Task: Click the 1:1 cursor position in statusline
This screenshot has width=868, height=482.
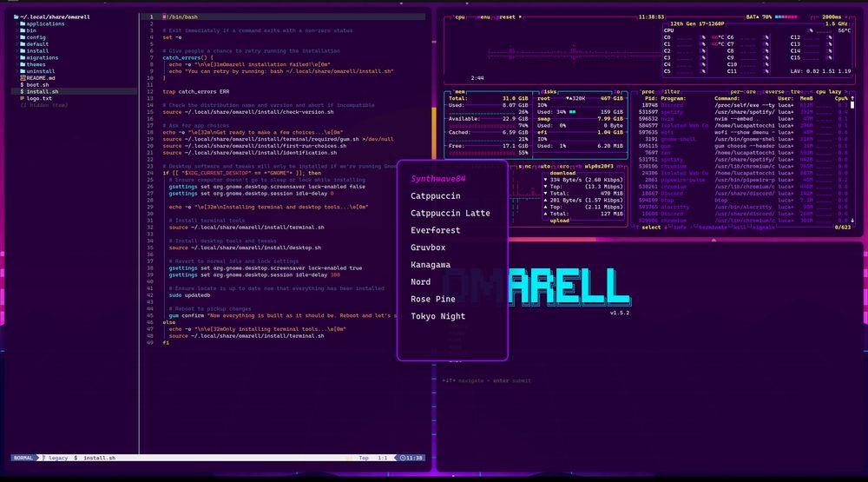Action: pos(383,458)
